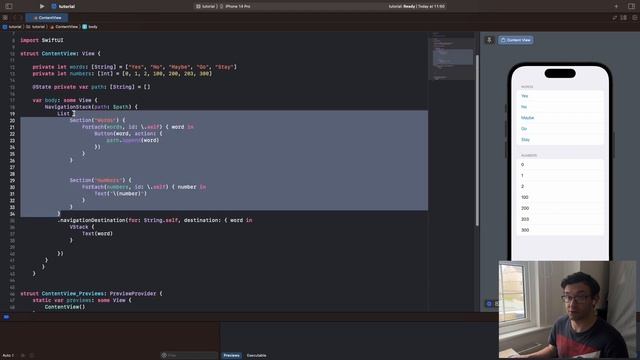This screenshot has width=640, height=360.
Task: Click the code minimap
Action: (452, 56)
